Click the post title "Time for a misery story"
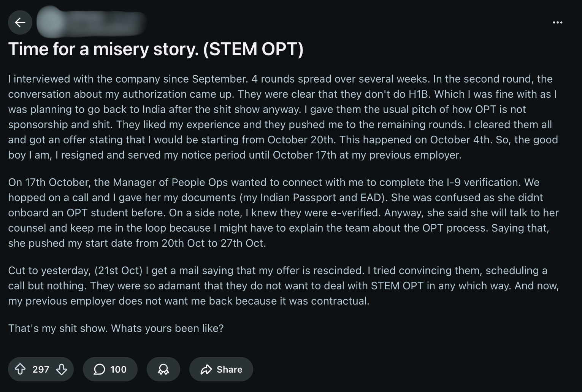This screenshot has width=582, height=392. coord(103,49)
